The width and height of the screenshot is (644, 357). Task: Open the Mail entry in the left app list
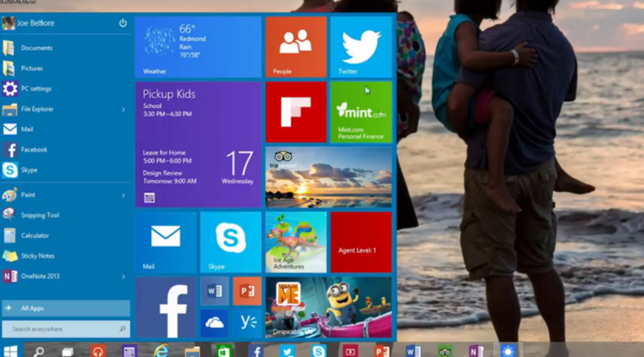tap(66, 129)
